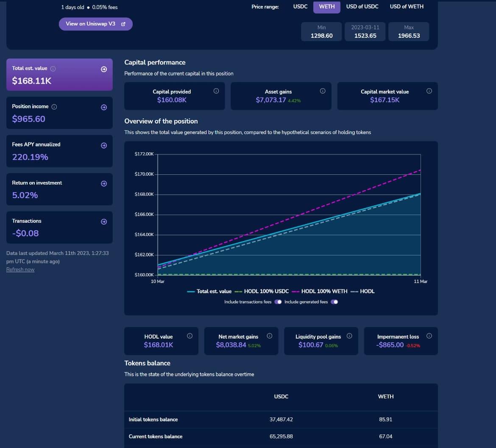Open Fees APY annualized arrow icon

[x=104, y=146]
